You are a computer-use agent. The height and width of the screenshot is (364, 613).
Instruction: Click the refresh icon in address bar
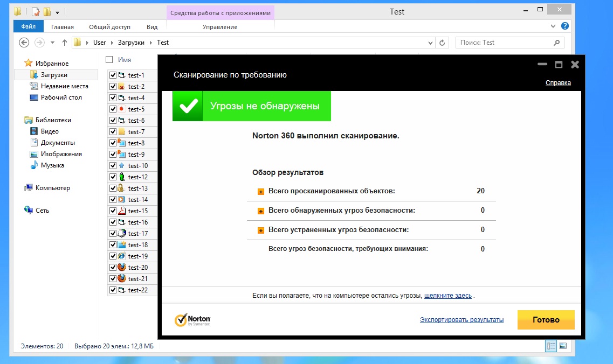442,43
